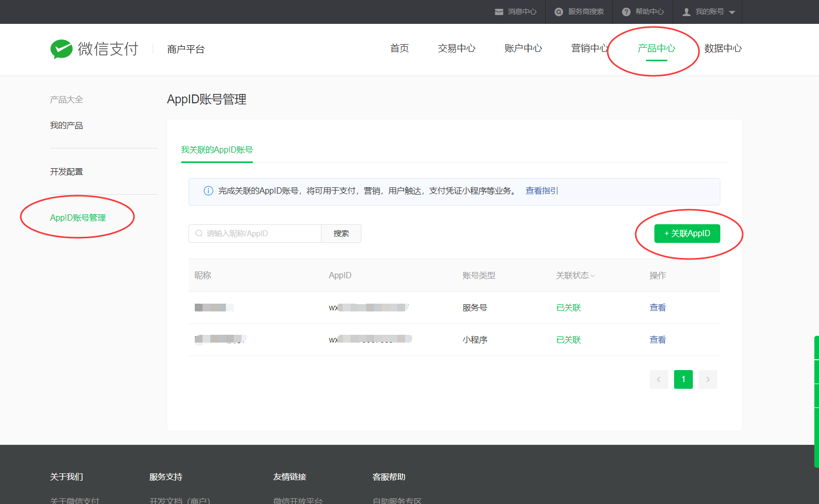The image size is (819, 504).
Task: Select the 我关联的AppID账号 tab
Action: (x=217, y=150)
